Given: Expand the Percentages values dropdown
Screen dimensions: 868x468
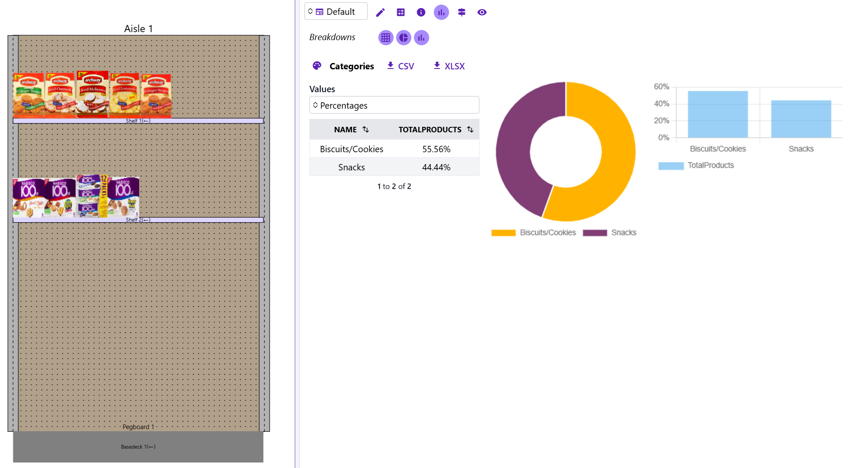Looking at the screenshot, I should coord(394,105).
